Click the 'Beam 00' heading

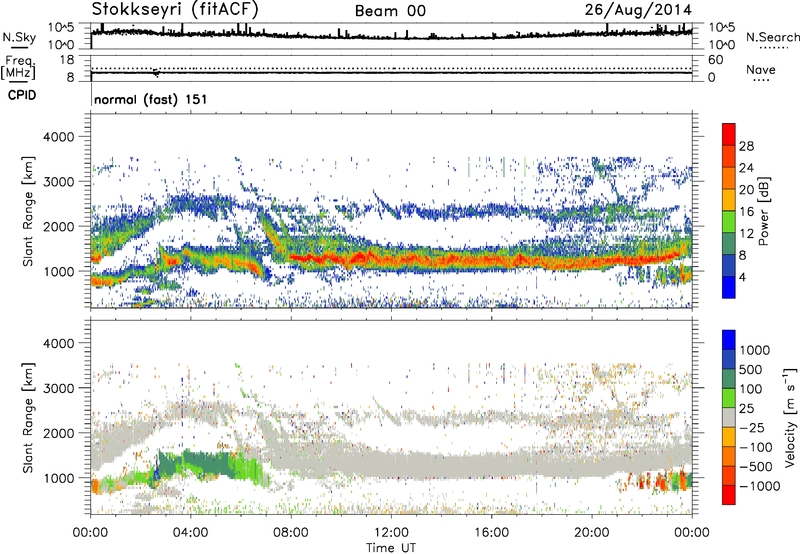click(x=390, y=11)
